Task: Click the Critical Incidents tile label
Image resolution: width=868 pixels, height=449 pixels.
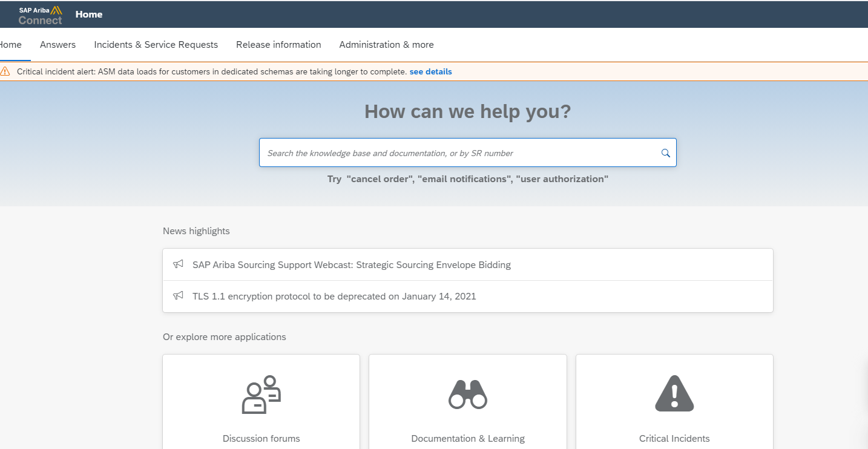Action: [674, 439]
